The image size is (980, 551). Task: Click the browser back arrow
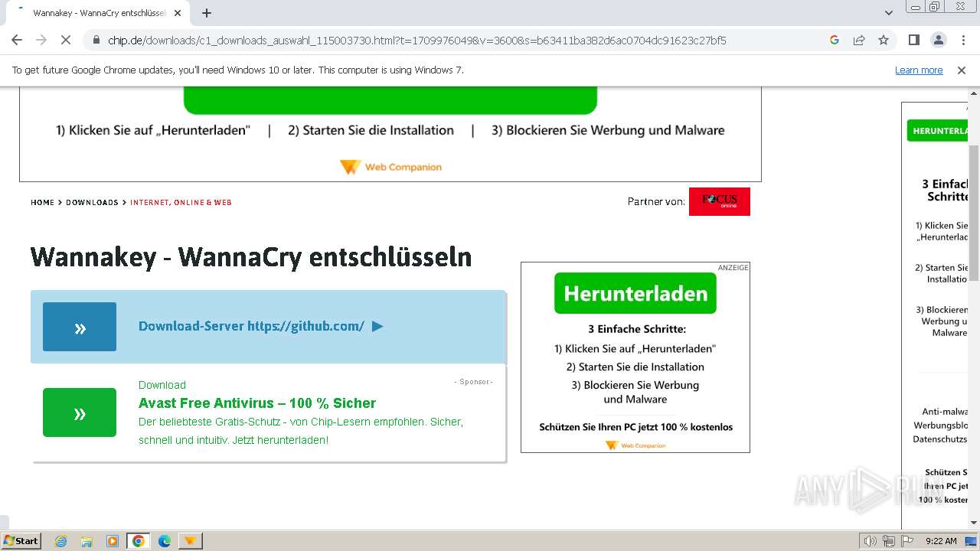coord(17,40)
